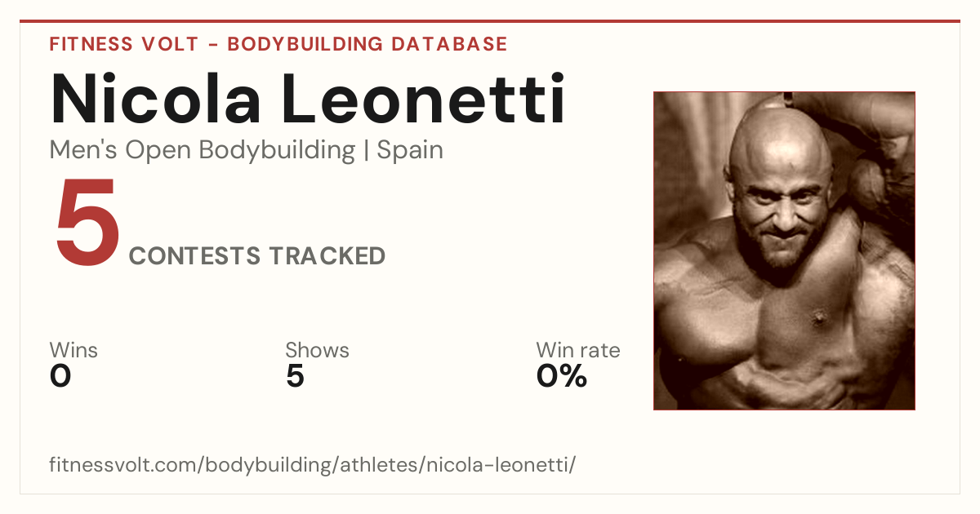Select the surname Leonetti in heading
This screenshot has height=514, width=980.
tap(425, 100)
